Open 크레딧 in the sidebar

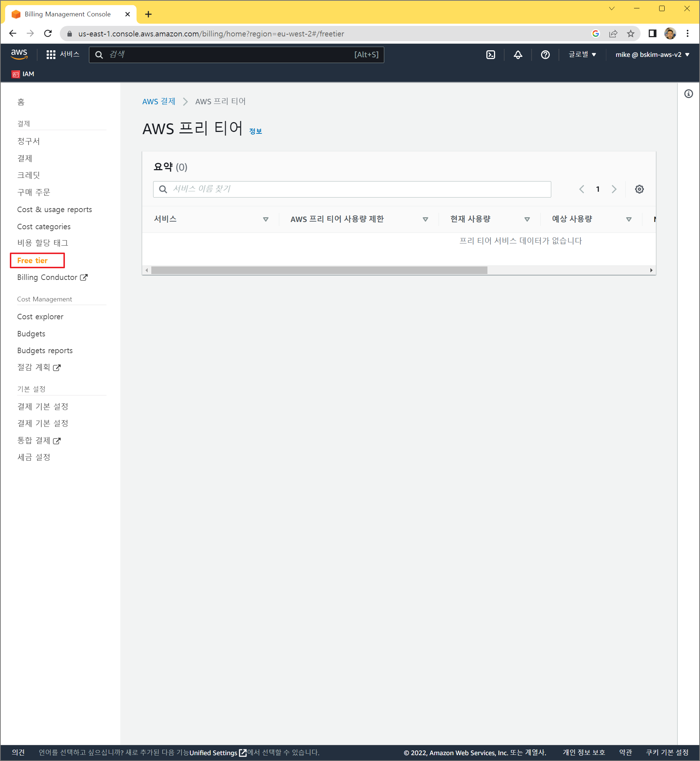pos(28,175)
